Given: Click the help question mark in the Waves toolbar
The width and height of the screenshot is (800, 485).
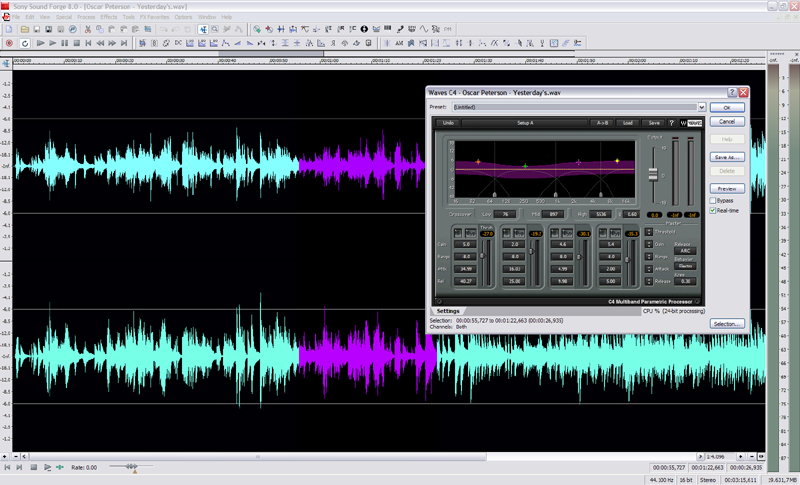Looking at the screenshot, I should [671, 123].
